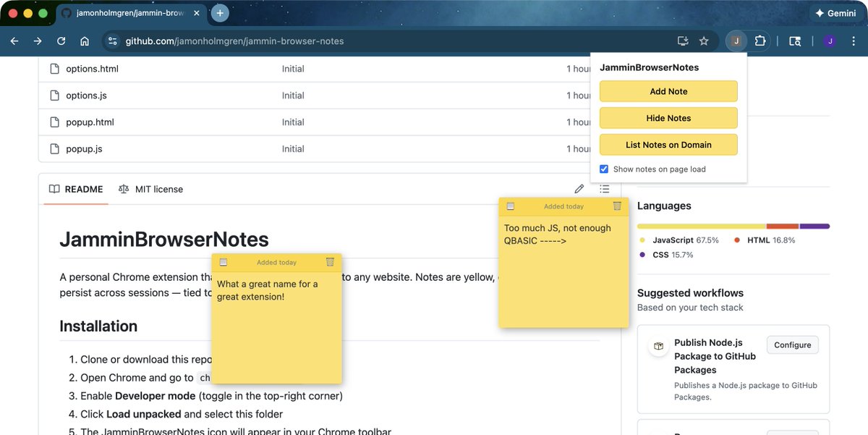
Task: Open the README outline list icon
Action: tap(604, 189)
